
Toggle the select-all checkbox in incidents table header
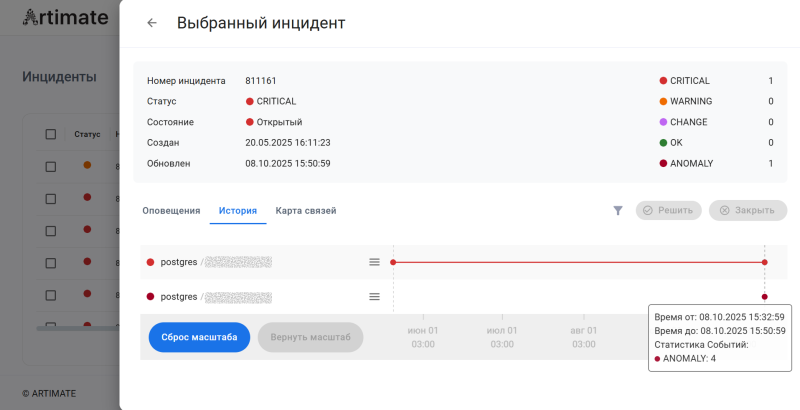click(51, 134)
